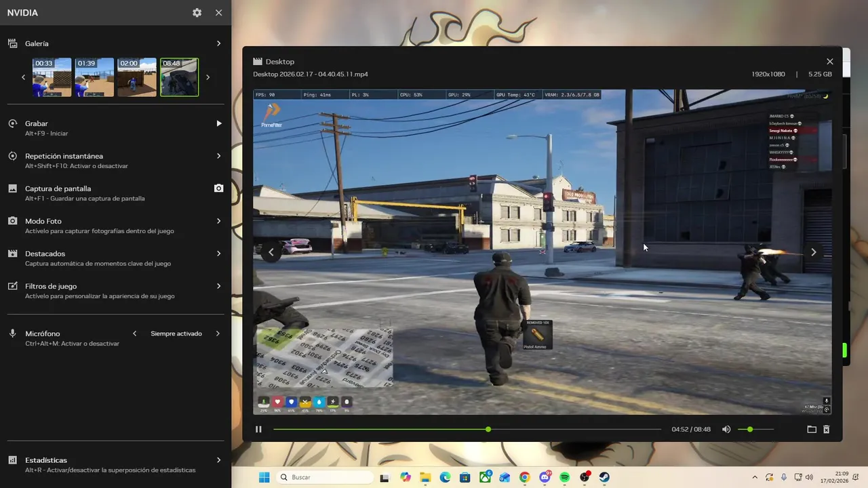The width and height of the screenshot is (868, 488).
Task: Close the Desktop video viewer
Action: tap(829, 61)
